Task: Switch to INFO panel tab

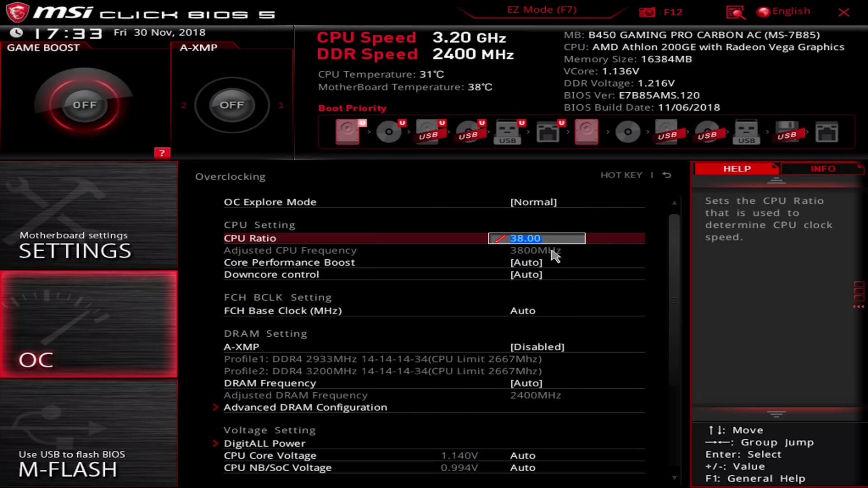Action: tap(823, 169)
